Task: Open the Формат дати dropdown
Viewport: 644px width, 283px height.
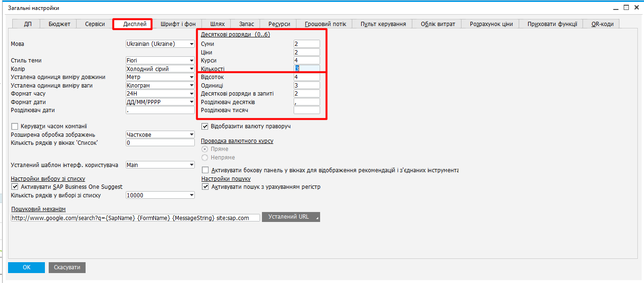Action: [x=191, y=102]
